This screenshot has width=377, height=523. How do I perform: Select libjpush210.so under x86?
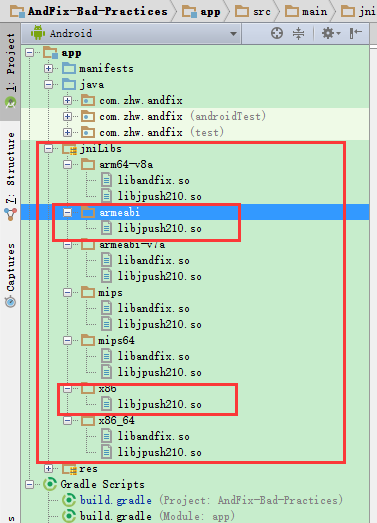click(x=159, y=405)
